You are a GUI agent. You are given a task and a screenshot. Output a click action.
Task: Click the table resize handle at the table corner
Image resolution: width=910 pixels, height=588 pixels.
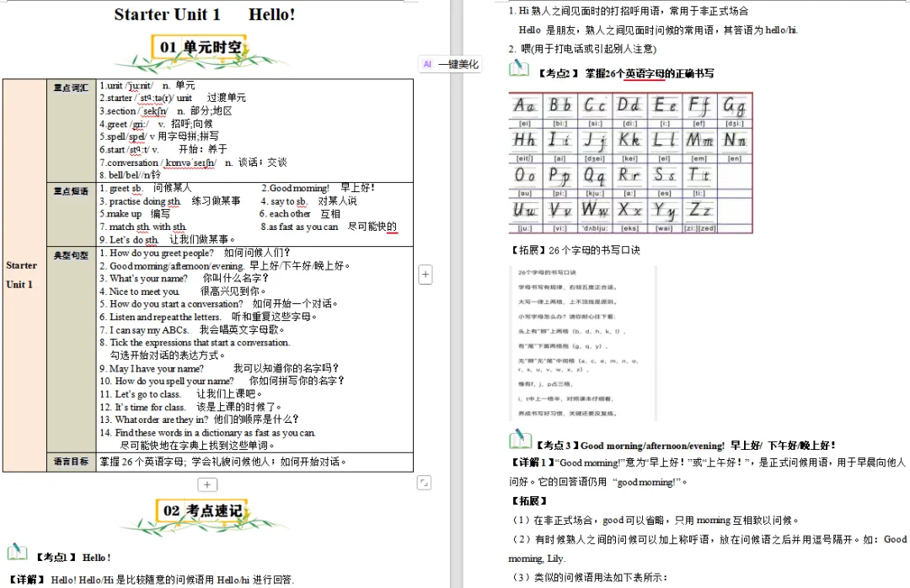[x=424, y=483]
